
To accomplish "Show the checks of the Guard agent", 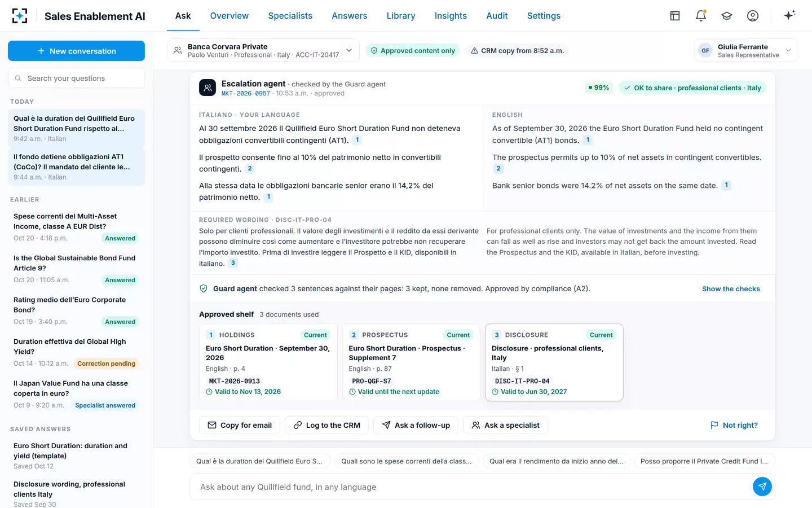I will click(731, 288).
